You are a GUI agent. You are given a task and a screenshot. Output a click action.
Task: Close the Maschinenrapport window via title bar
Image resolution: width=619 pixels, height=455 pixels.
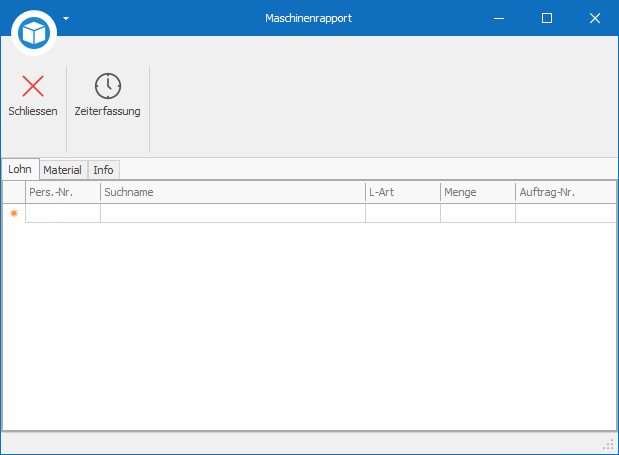click(595, 18)
